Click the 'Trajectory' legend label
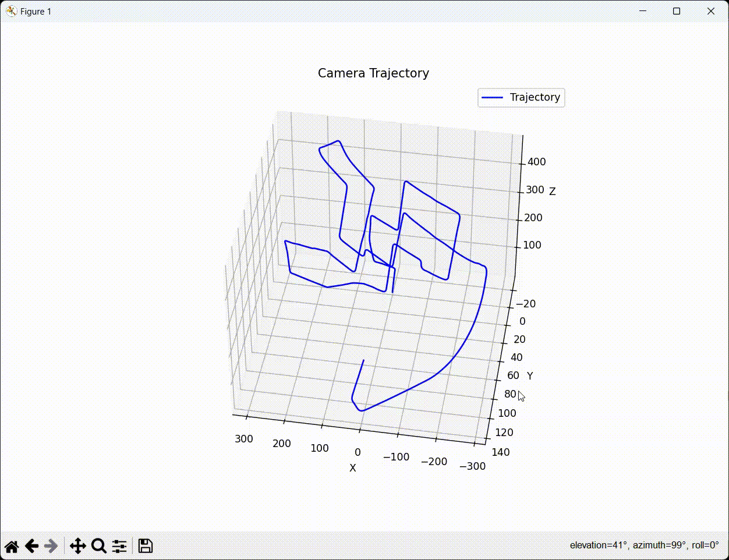The width and height of the screenshot is (729, 560). pyautogui.click(x=535, y=97)
